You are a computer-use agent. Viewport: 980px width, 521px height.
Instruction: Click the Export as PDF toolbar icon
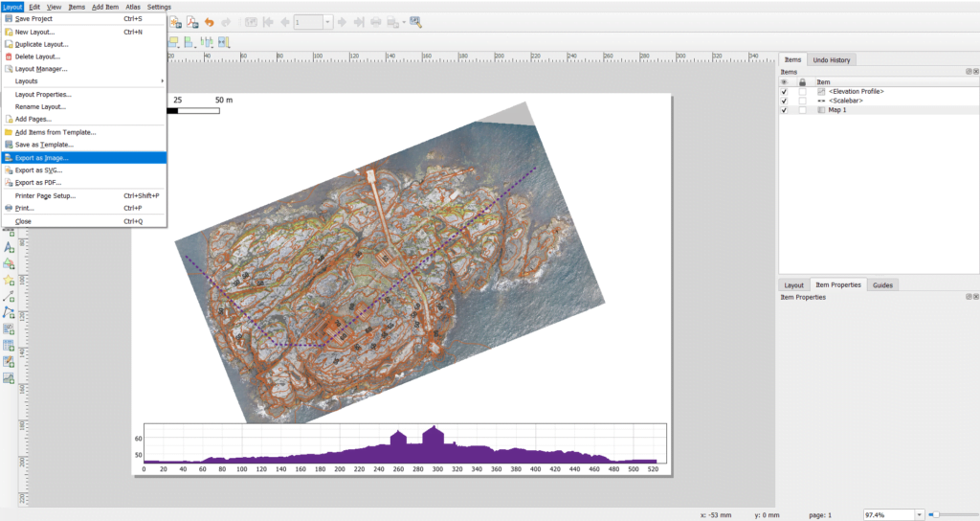pyautogui.click(x=191, y=22)
